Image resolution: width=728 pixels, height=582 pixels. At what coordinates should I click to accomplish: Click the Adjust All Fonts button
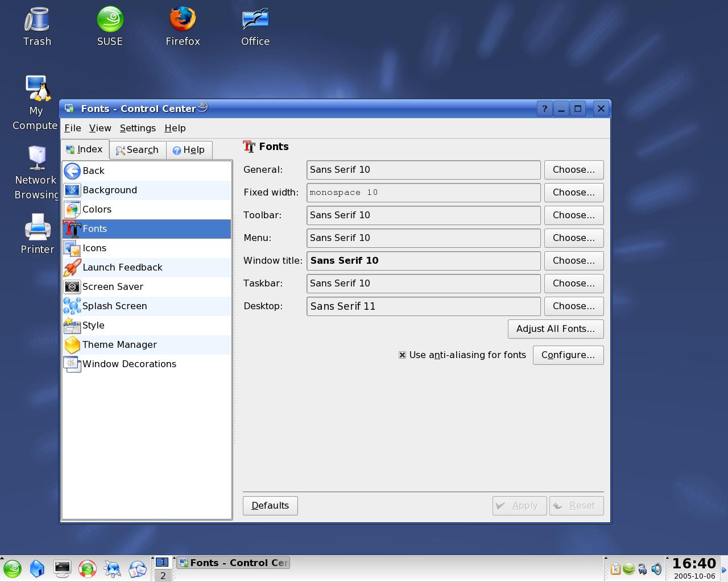[556, 329]
